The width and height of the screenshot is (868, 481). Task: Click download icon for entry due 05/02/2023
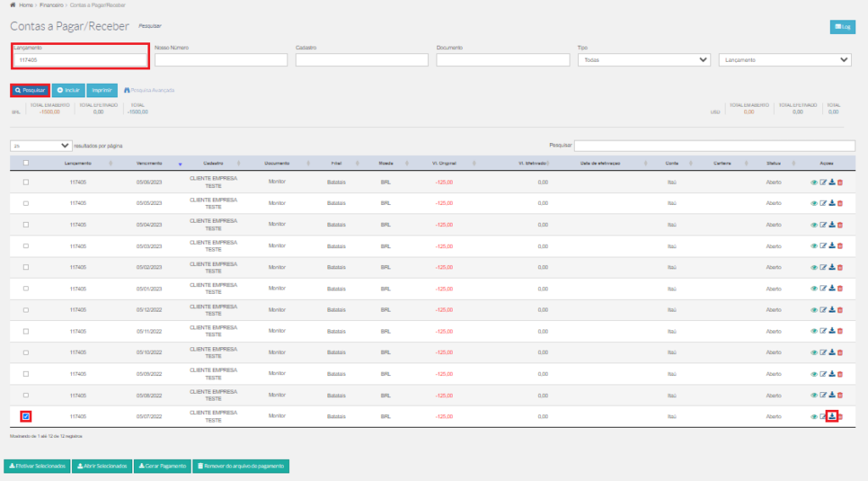point(832,268)
